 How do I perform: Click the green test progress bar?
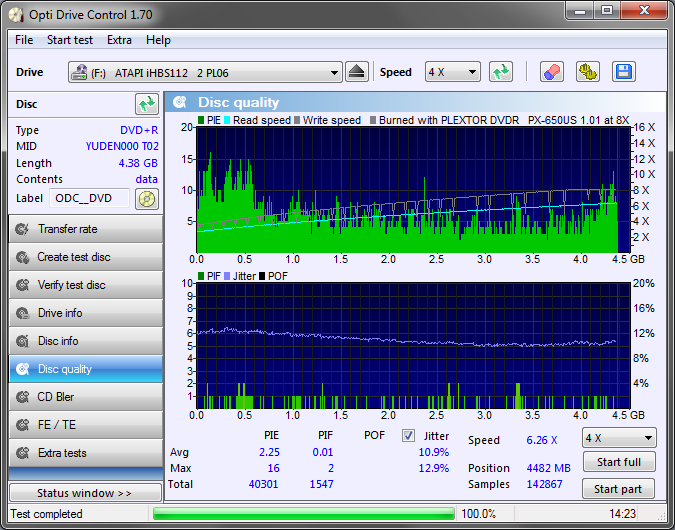[x=303, y=514]
